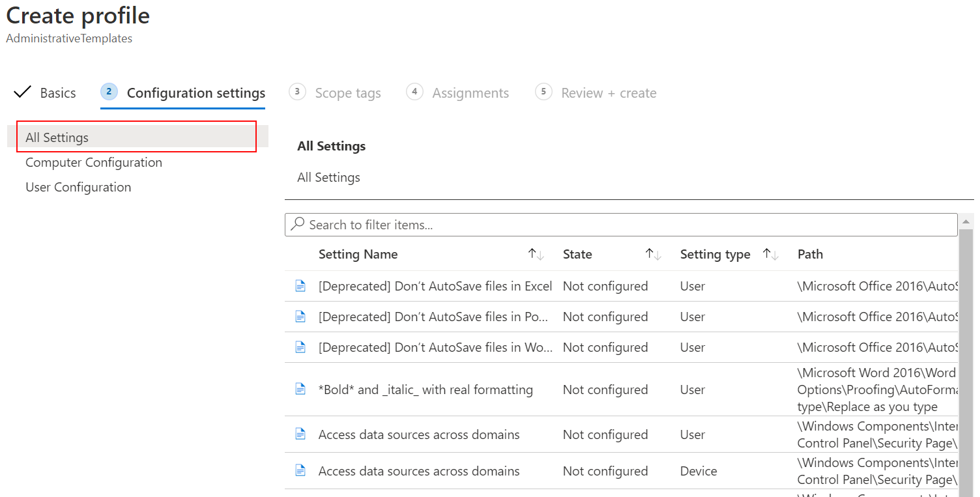The height and width of the screenshot is (497, 980).
Task: Sort by State column arrows
Action: [x=654, y=255]
